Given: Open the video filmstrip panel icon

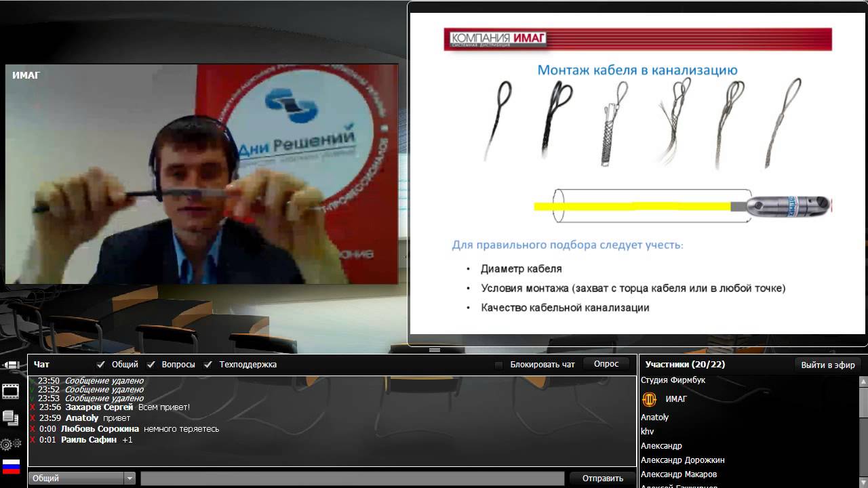Looking at the screenshot, I should click(10, 391).
